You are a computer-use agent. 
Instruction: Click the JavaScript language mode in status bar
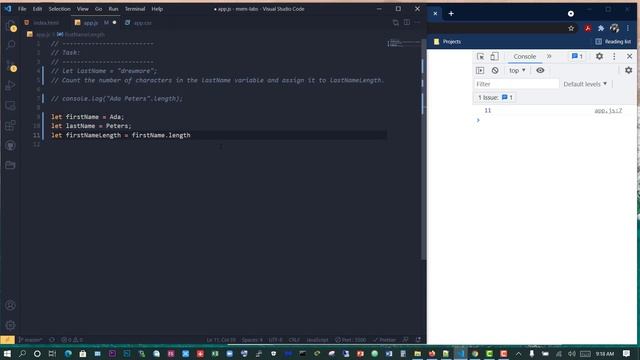(317, 340)
